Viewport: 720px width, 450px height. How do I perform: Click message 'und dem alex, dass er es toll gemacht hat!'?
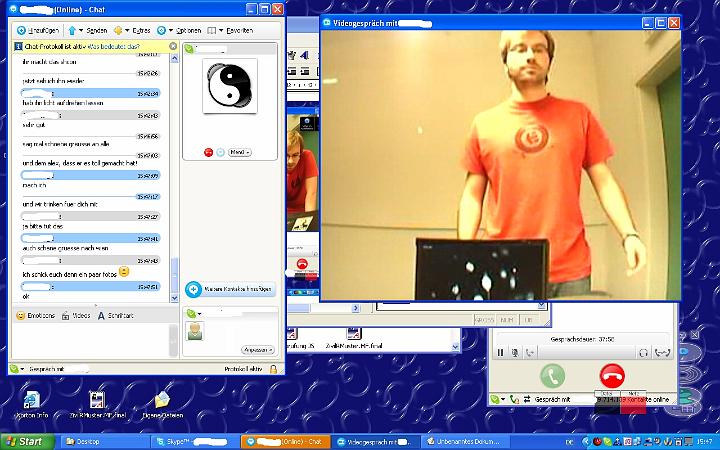(80, 163)
